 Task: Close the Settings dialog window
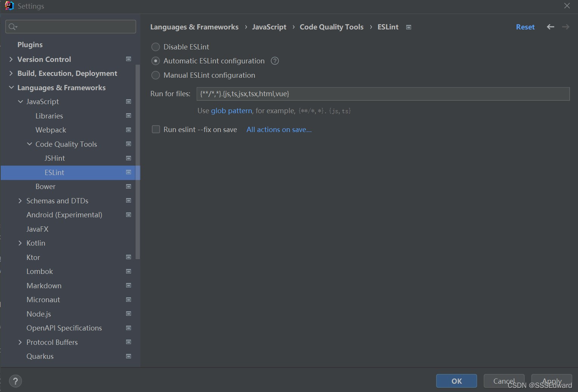(x=567, y=6)
